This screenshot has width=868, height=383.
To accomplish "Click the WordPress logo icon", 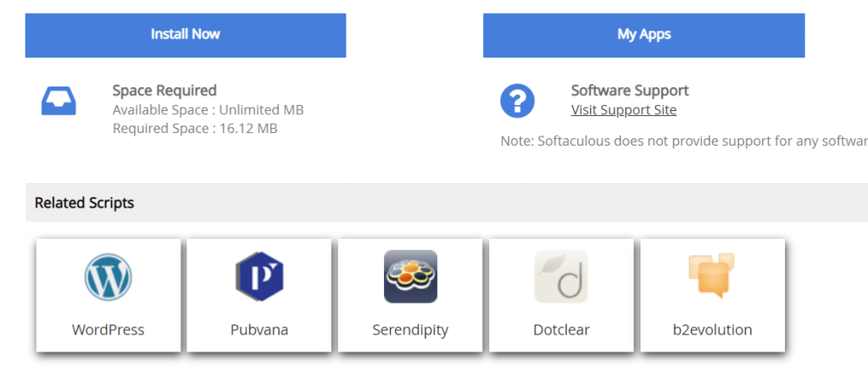I will [108, 277].
